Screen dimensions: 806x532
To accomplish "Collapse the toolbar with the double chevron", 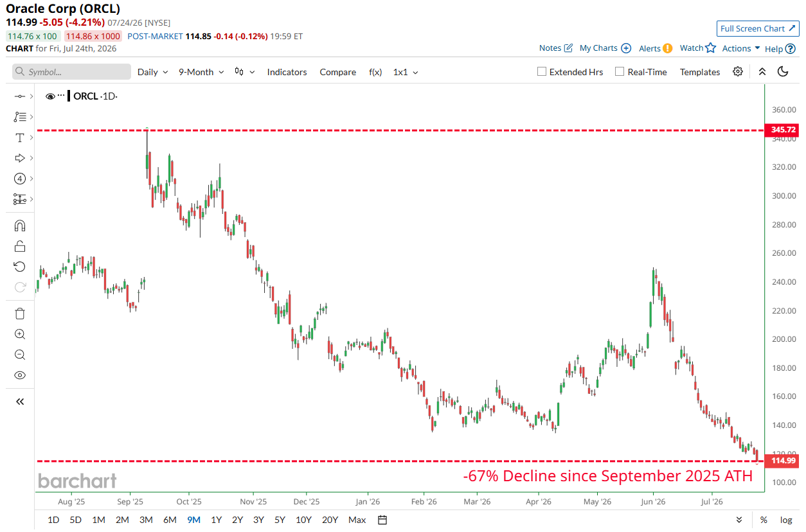I will [762, 72].
